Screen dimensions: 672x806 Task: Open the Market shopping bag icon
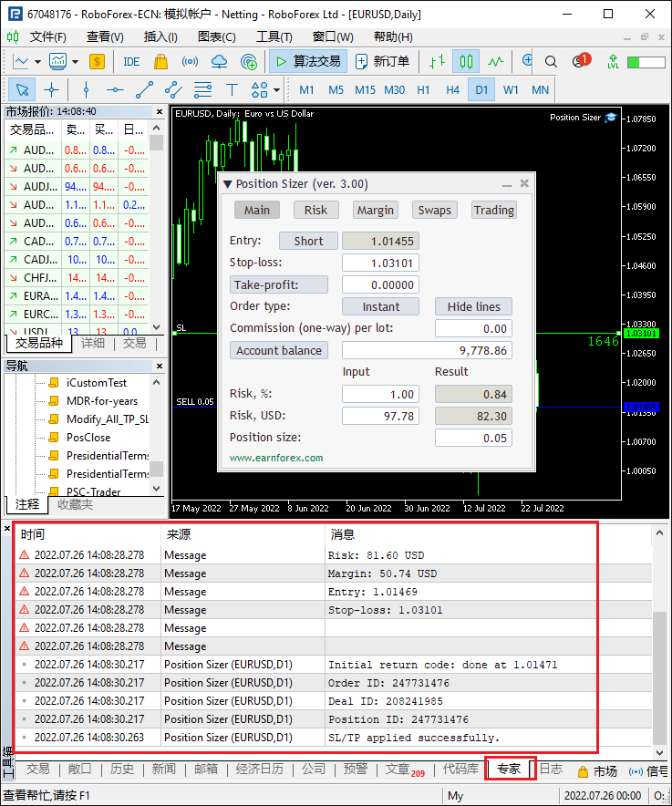[160, 62]
